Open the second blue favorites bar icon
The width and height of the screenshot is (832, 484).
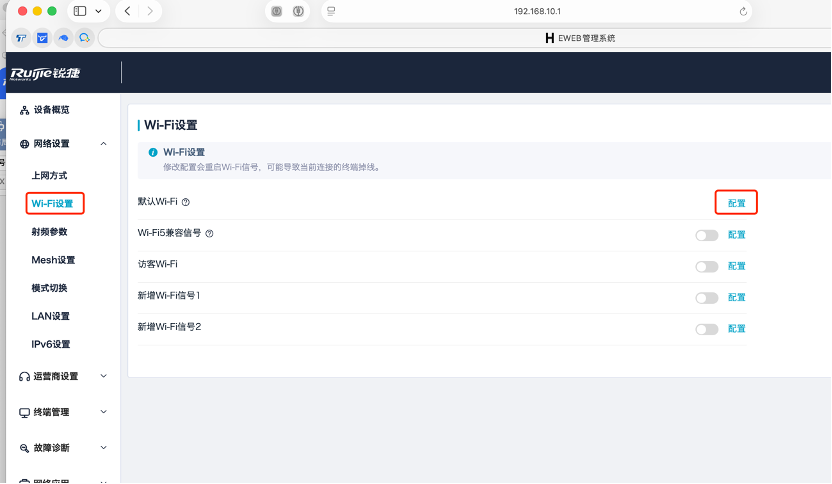coord(42,38)
